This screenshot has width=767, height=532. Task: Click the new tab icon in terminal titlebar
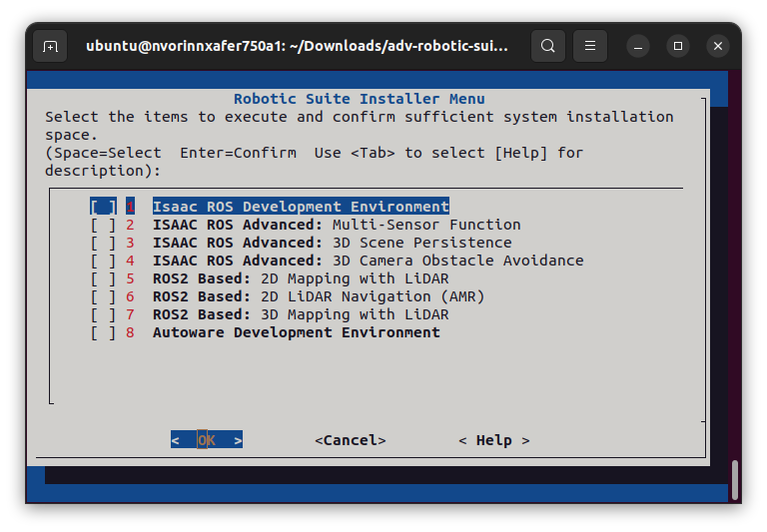(50, 46)
